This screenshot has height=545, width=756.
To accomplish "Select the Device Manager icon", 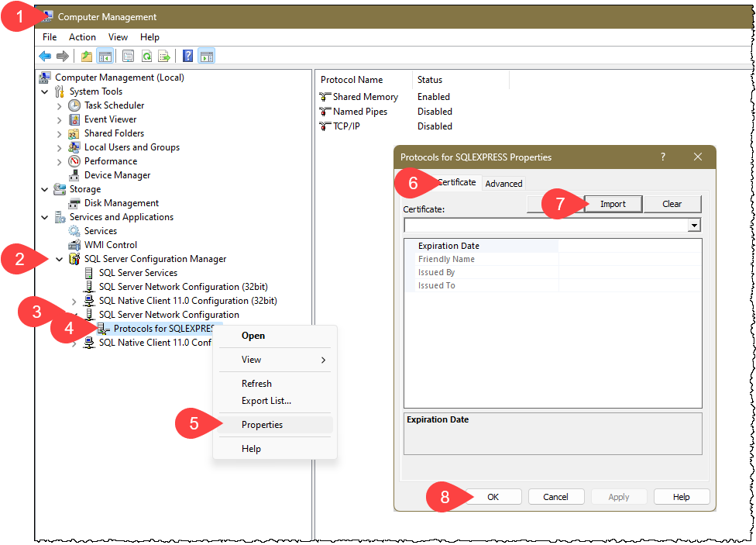I will click(74, 175).
